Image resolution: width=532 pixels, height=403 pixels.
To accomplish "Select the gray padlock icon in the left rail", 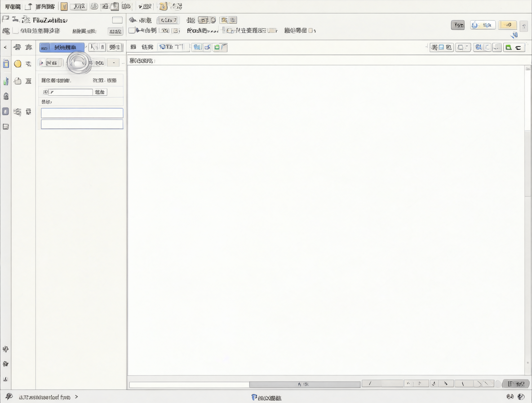I will click(6, 96).
